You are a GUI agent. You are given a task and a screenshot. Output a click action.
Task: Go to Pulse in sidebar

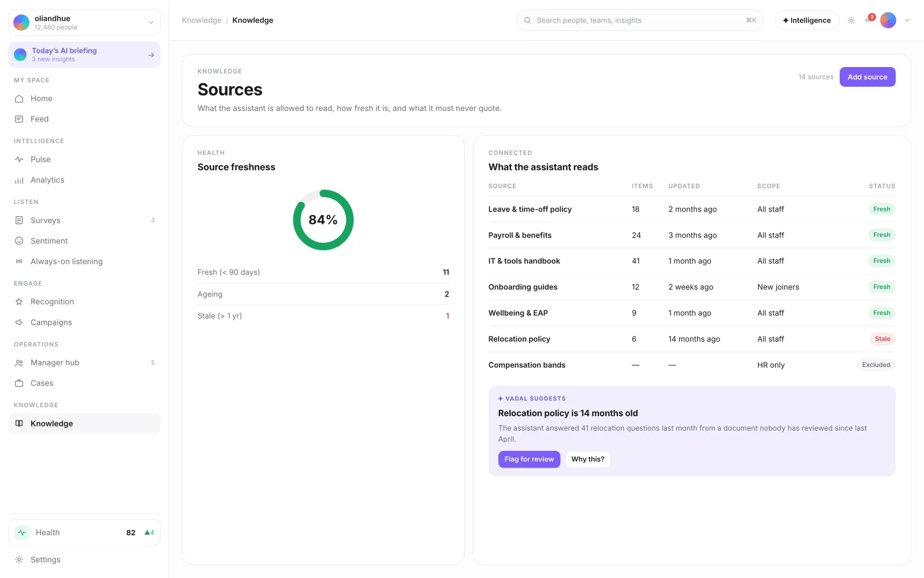click(84, 160)
